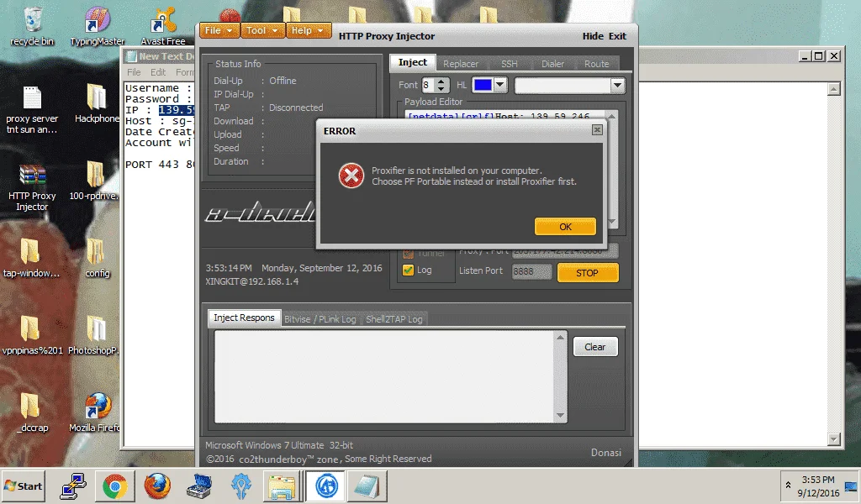The width and height of the screenshot is (861, 504).
Task: Select the Inject Respons log tab
Action: tap(244, 318)
